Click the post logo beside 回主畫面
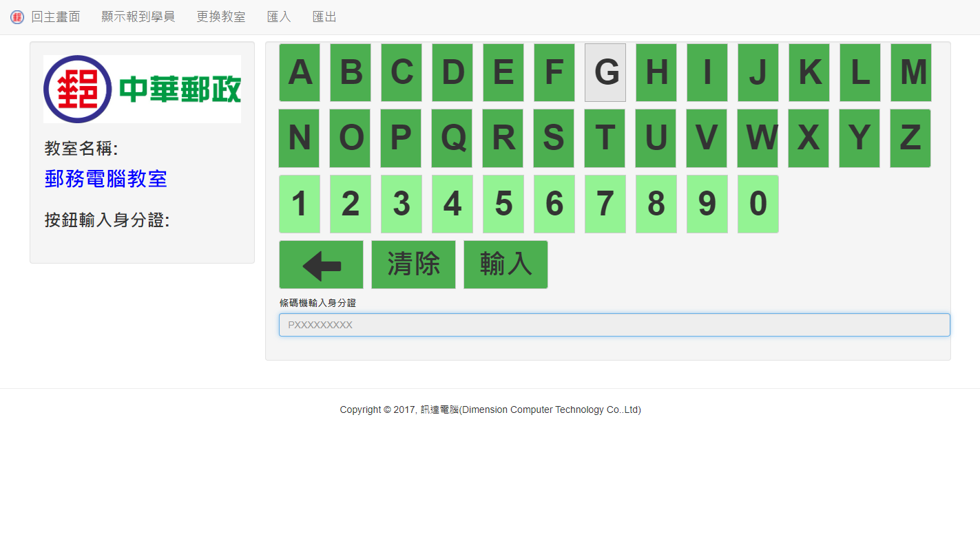Image resolution: width=980 pixels, height=543 pixels. click(17, 17)
